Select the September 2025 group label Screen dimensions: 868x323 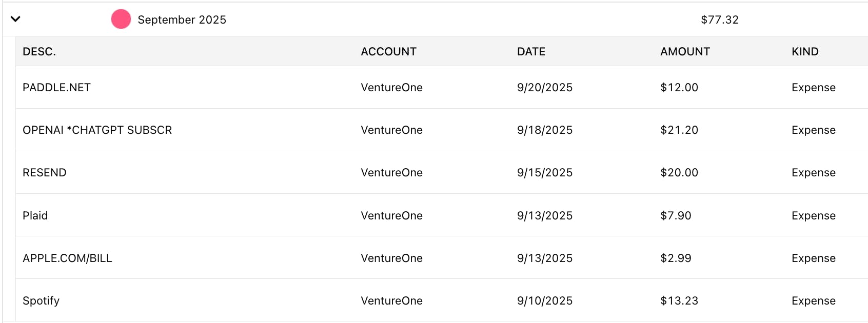click(182, 20)
